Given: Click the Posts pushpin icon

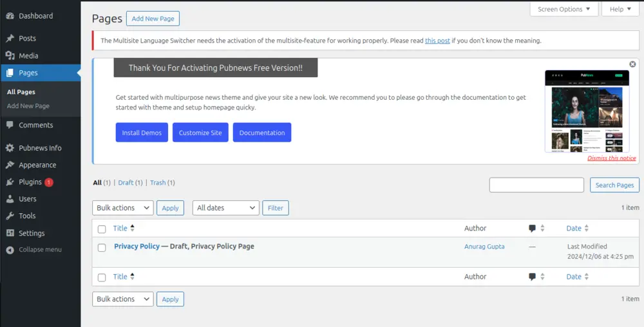Looking at the screenshot, I should click(10, 38).
